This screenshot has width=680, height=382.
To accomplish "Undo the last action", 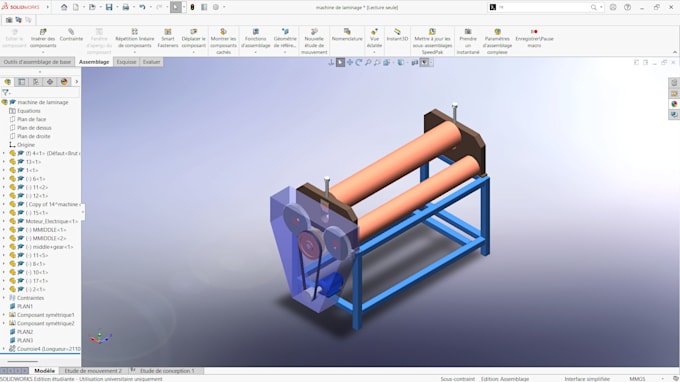I will 142,7.
